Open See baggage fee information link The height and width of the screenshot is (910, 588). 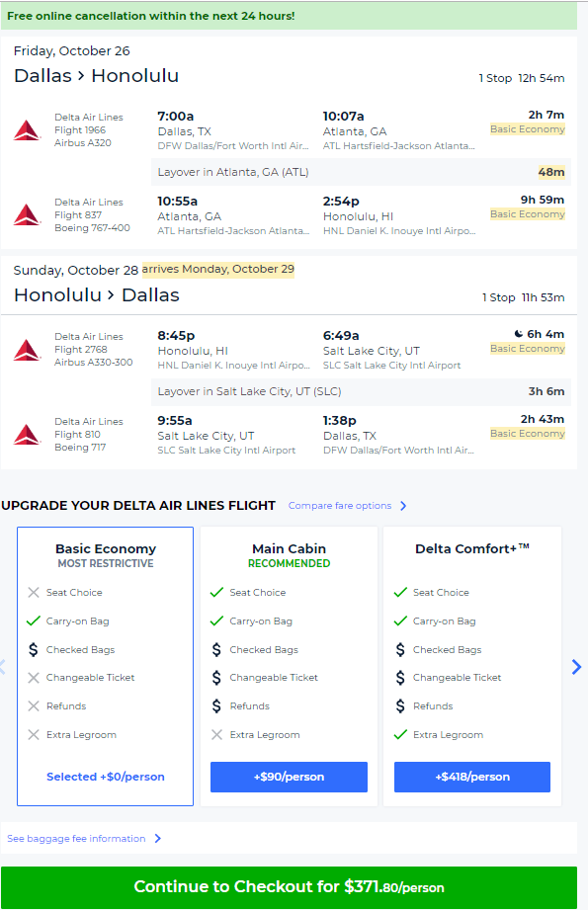[76, 839]
